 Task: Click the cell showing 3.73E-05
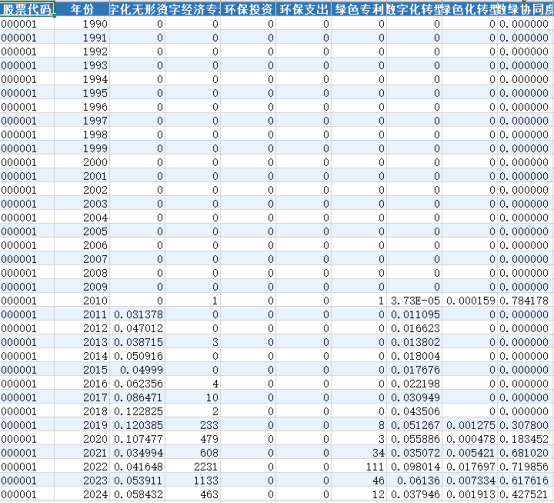(x=414, y=301)
